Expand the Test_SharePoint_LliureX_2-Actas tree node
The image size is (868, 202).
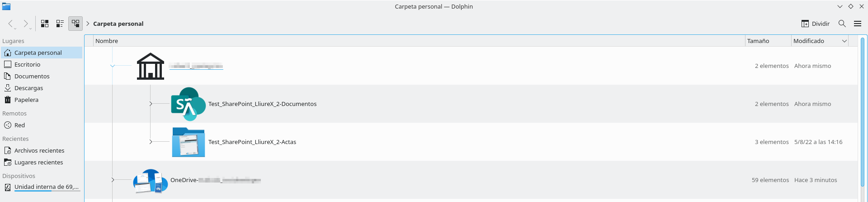click(151, 142)
